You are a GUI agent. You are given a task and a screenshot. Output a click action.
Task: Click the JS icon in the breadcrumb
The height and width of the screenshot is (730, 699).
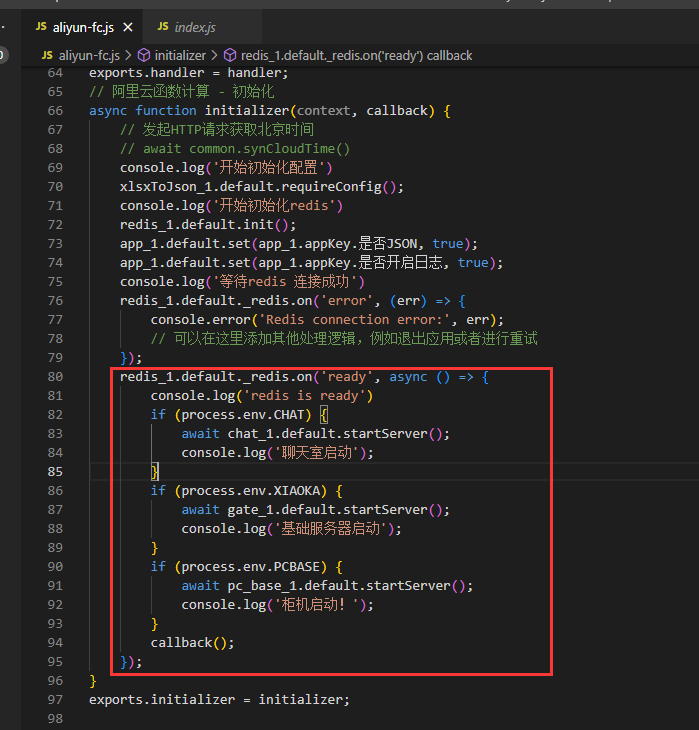point(47,55)
